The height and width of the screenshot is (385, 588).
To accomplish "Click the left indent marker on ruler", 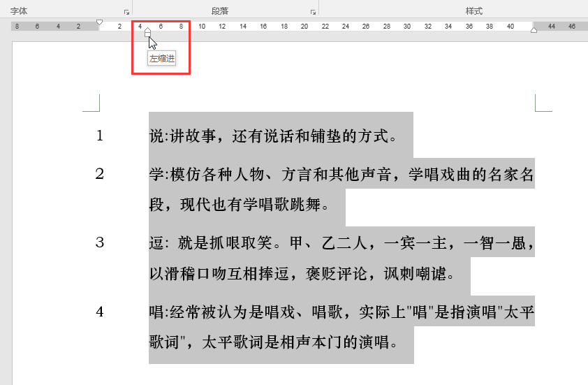I will click(x=148, y=34).
